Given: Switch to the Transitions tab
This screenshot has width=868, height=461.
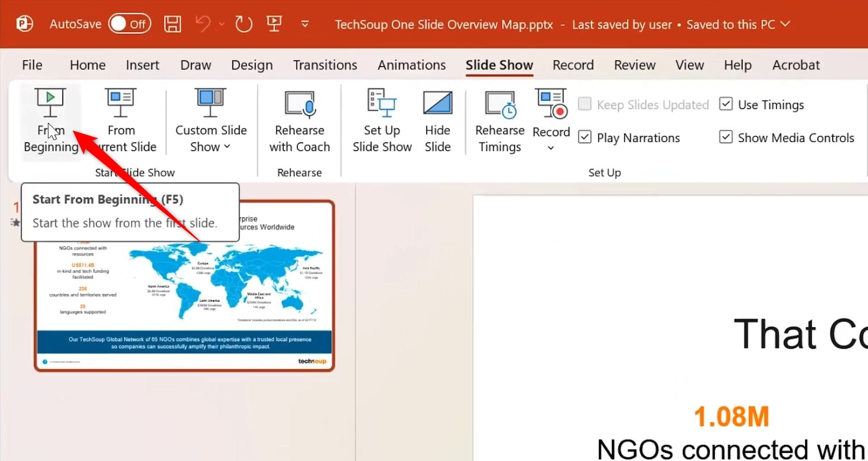Looking at the screenshot, I should [x=325, y=65].
